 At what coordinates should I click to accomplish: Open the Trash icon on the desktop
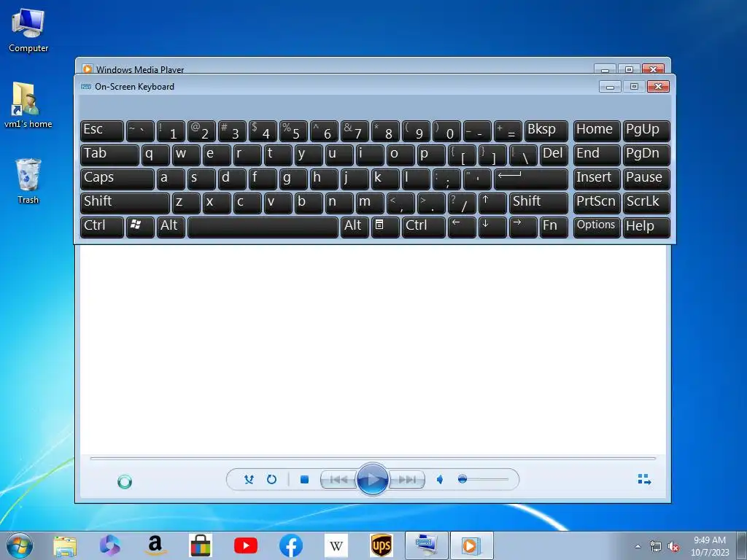point(28,182)
